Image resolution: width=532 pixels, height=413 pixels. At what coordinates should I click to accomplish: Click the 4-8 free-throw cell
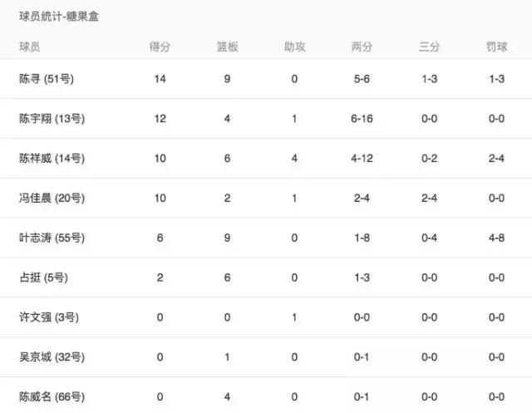coord(496,238)
